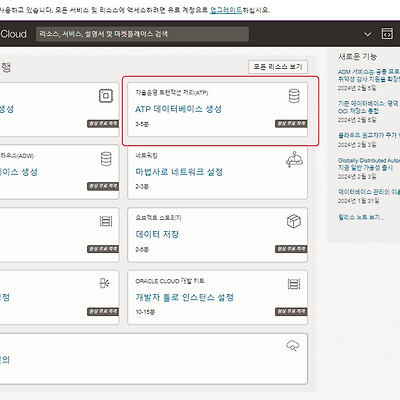Click the load balancer icon on fourth-left card

click(104, 283)
